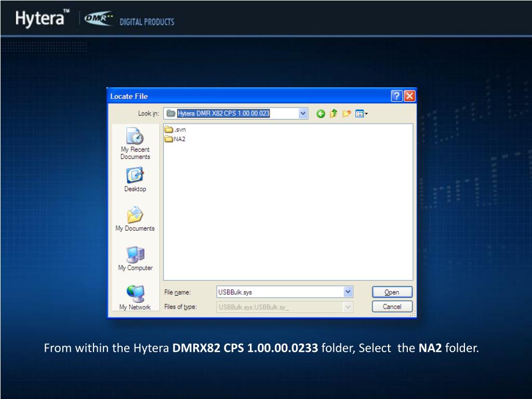The width and height of the screenshot is (532, 399).
Task: Click the Open button
Action: click(x=392, y=292)
